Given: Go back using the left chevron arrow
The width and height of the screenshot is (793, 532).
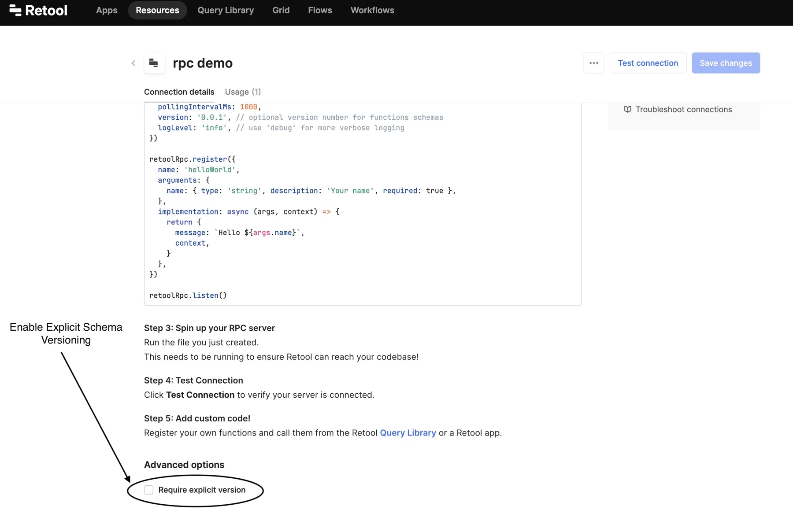Looking at the screenshot, I should coord(133,63).
